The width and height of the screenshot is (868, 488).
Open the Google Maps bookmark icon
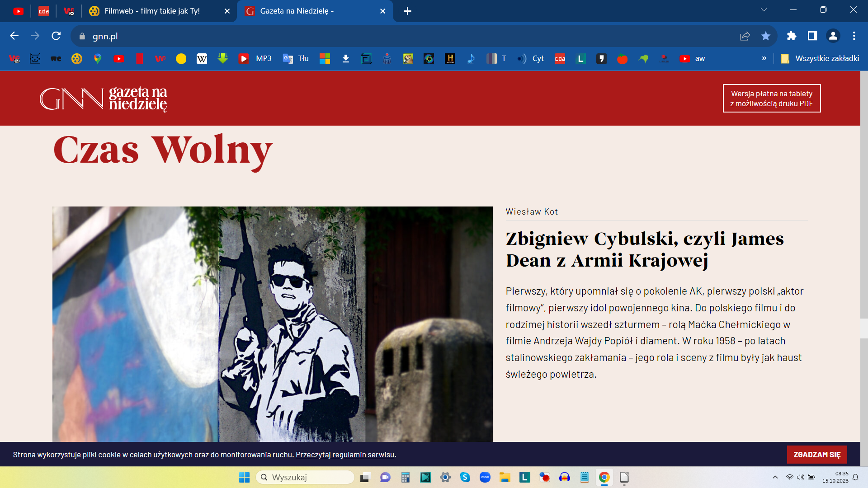click(x=98, y=59)
